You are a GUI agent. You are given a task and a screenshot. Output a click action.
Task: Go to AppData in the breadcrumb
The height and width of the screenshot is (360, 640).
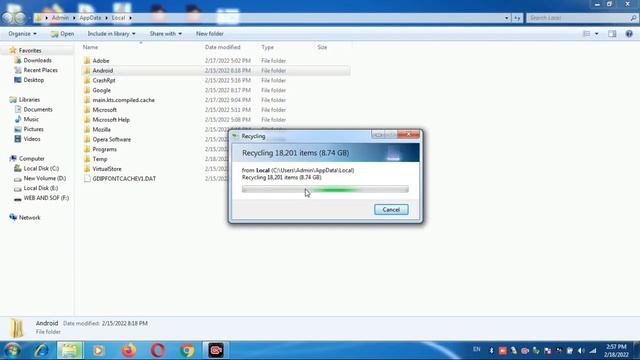coord(90,18)
